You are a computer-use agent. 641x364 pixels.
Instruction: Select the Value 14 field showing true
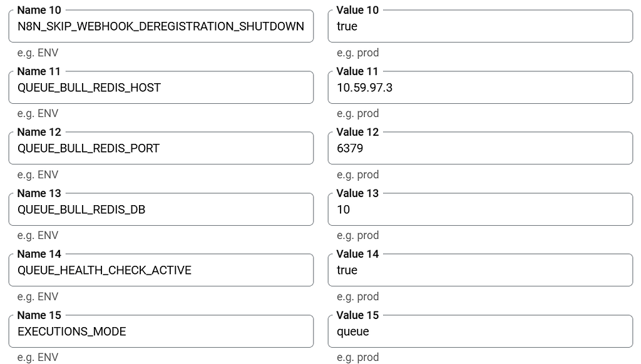point(479,270)
